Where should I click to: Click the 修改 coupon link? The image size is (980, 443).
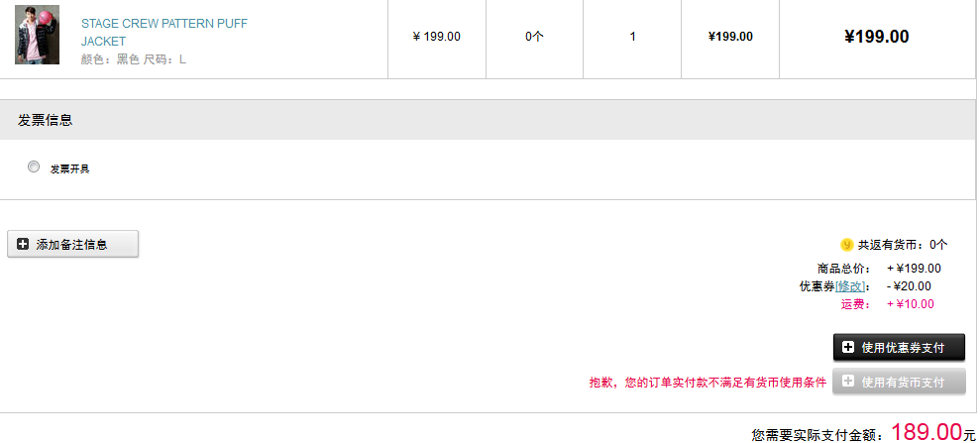(x=850, y=286)
